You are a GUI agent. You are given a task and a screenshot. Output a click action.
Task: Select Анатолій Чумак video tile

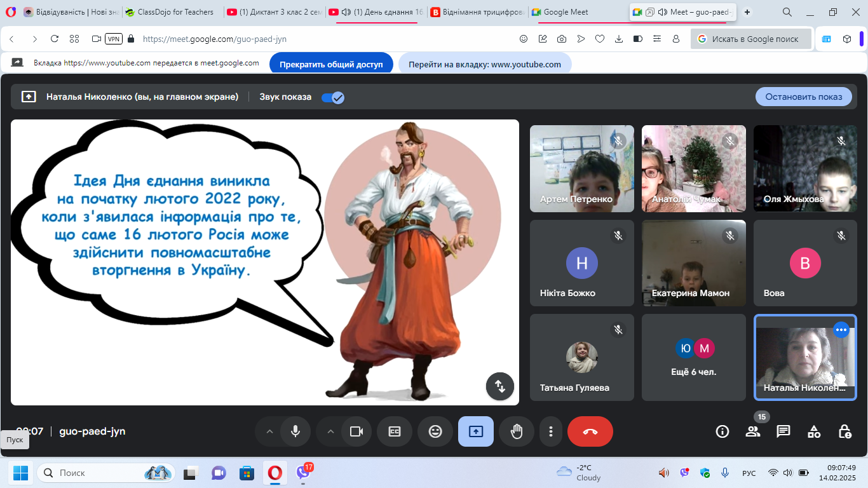[x=694, y=168]
